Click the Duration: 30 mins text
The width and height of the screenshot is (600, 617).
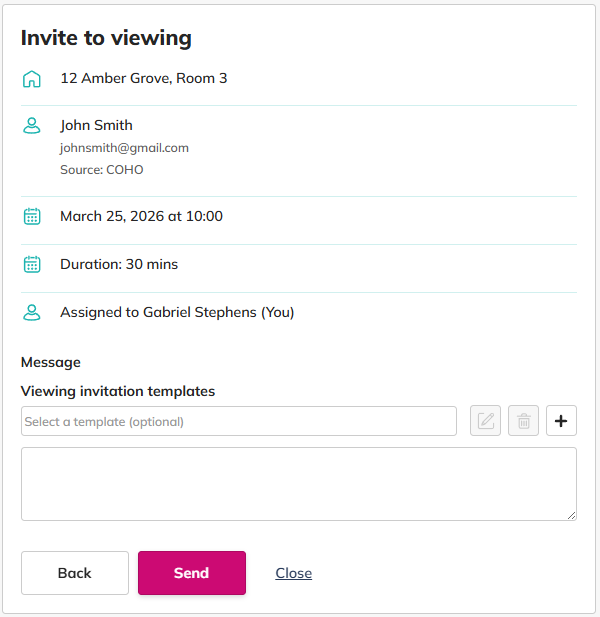[119, 264]
